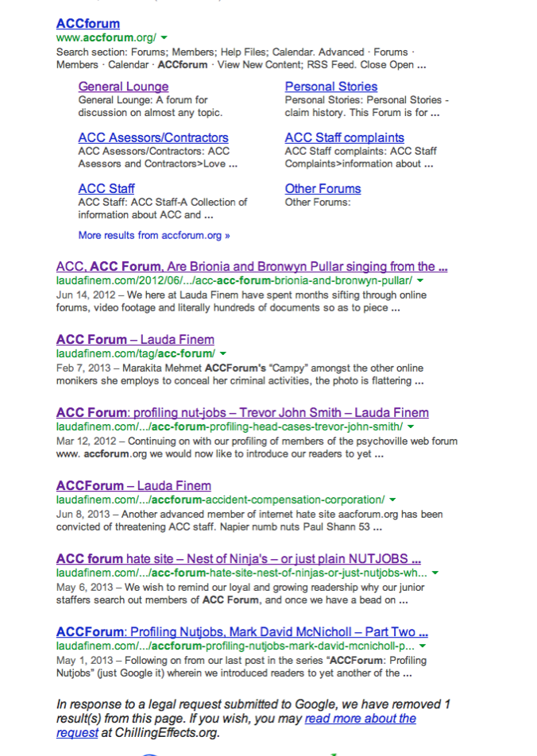Open the ACC Forum – Lauda Finem result

(x=135, y=340)
